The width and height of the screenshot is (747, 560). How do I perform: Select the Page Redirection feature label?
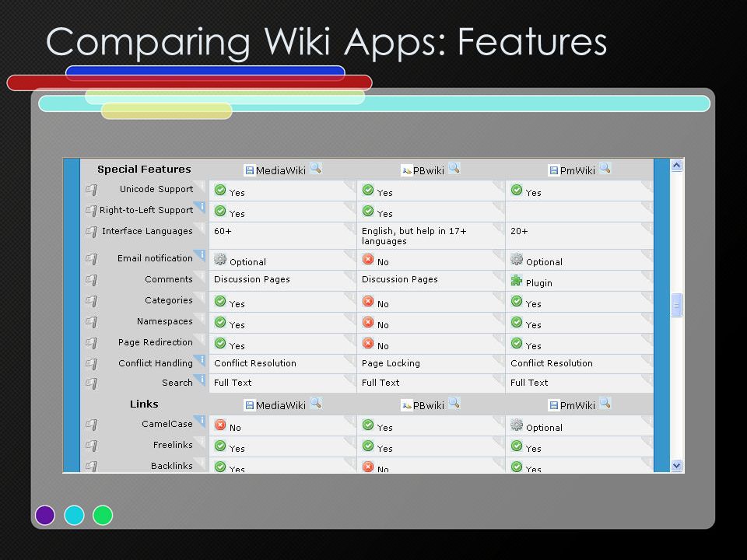(156, 342)
